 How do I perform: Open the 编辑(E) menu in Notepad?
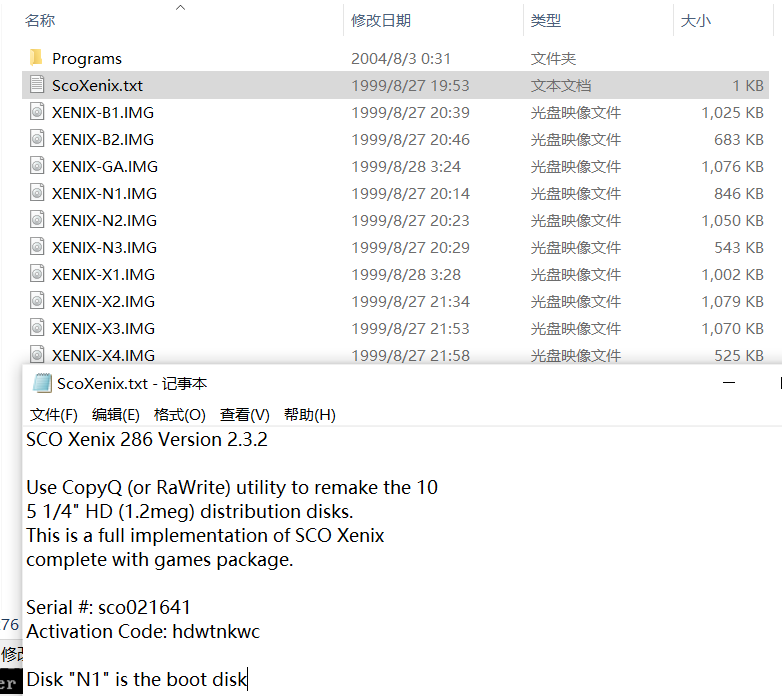click(x=116, y=414)
